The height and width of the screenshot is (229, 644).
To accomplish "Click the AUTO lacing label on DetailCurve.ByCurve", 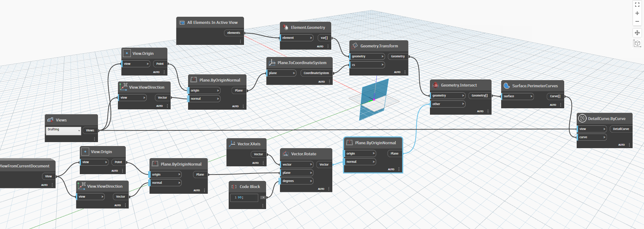I will point(622,145).
